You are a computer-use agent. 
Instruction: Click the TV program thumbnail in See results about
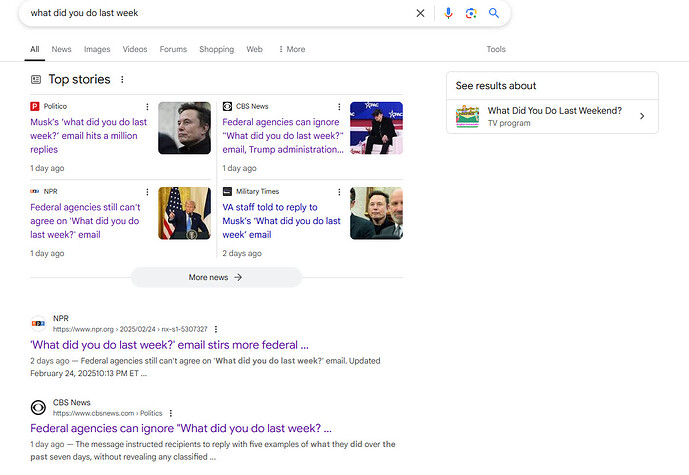click(468, 116)
